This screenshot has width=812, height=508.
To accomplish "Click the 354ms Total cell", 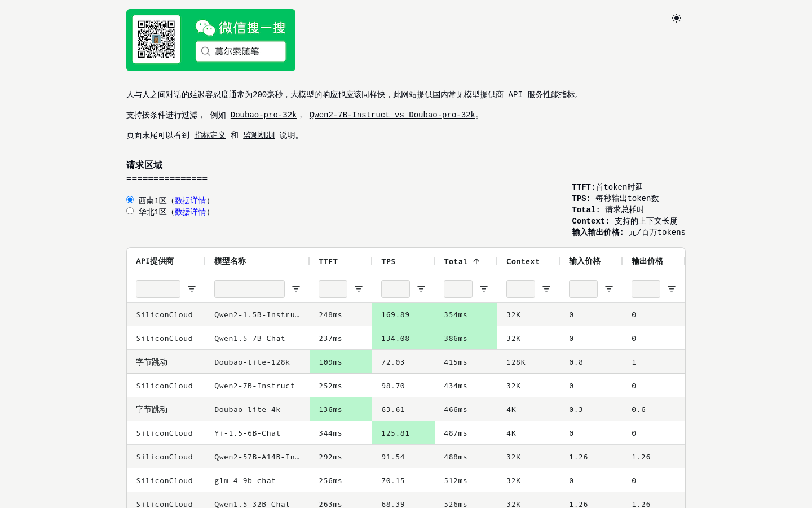I will (x=466, y=314).
